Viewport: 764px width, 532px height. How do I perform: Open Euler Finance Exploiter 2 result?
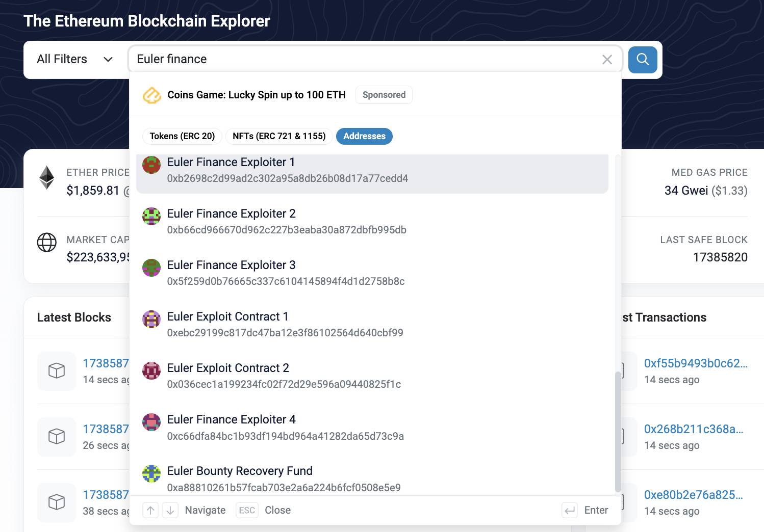click(372, 222)
